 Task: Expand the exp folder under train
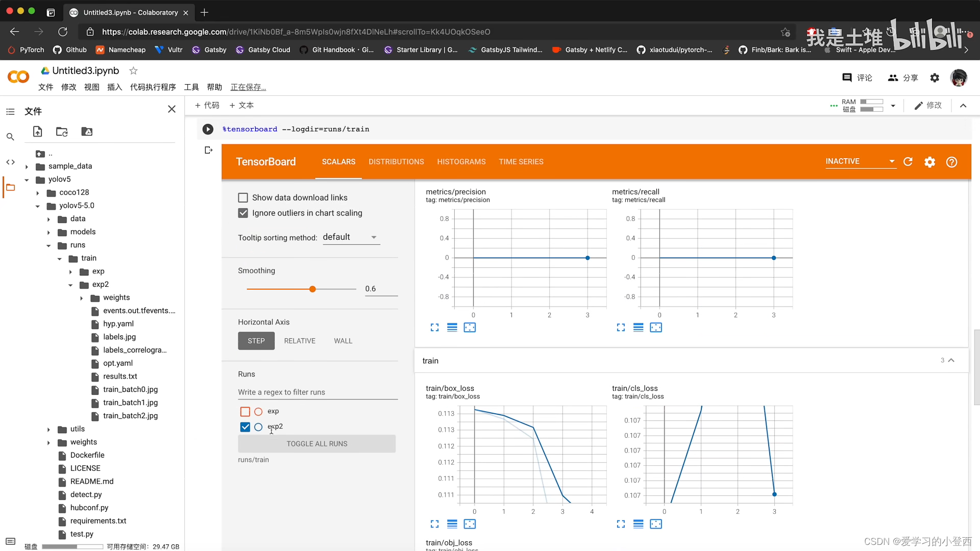coord(70,272)
